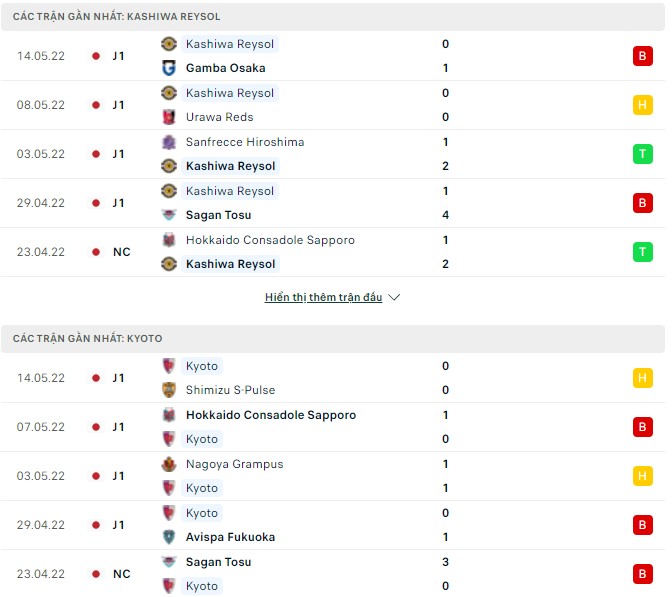Click the red dot beside 14.05.22 Kashiwa match
The image size is (672, 597).
click(96, 56)
